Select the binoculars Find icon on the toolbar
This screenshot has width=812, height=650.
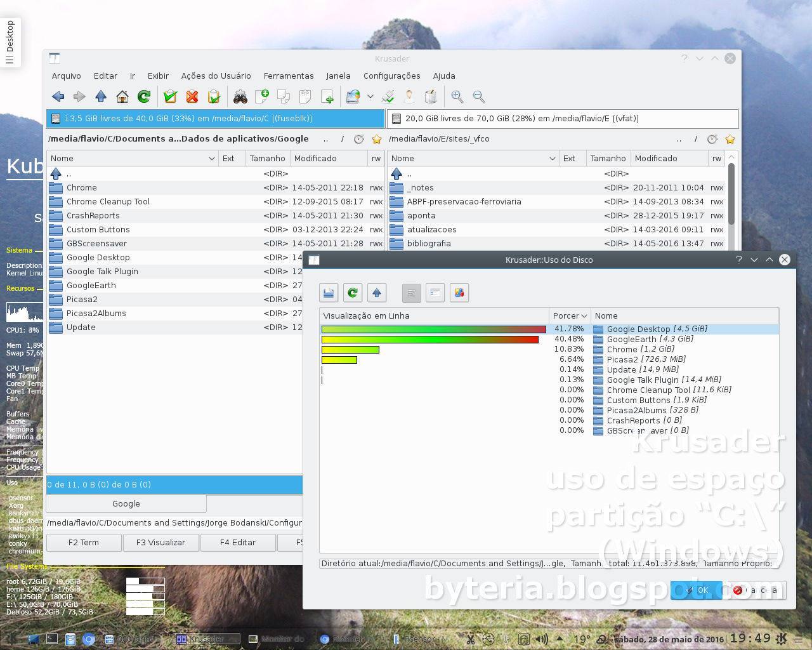point(240,96)
